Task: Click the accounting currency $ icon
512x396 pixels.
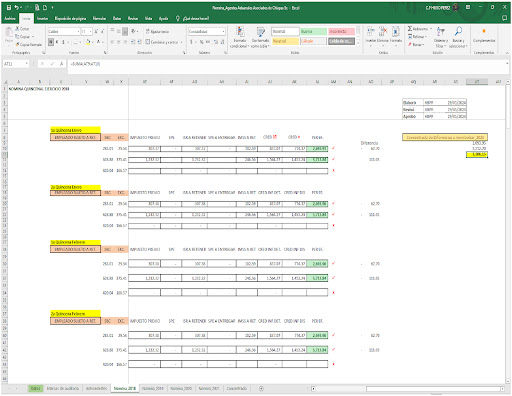Action: click(191, 42)
